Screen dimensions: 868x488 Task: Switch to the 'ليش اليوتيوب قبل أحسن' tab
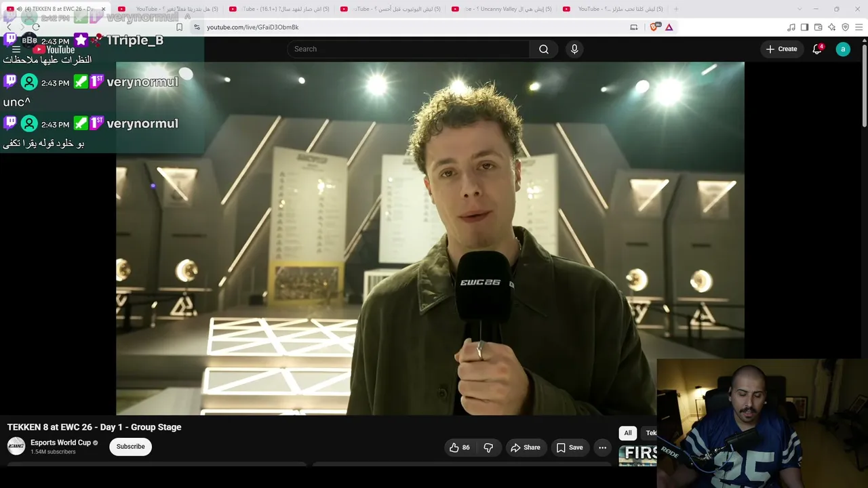[x=392, y=9]
